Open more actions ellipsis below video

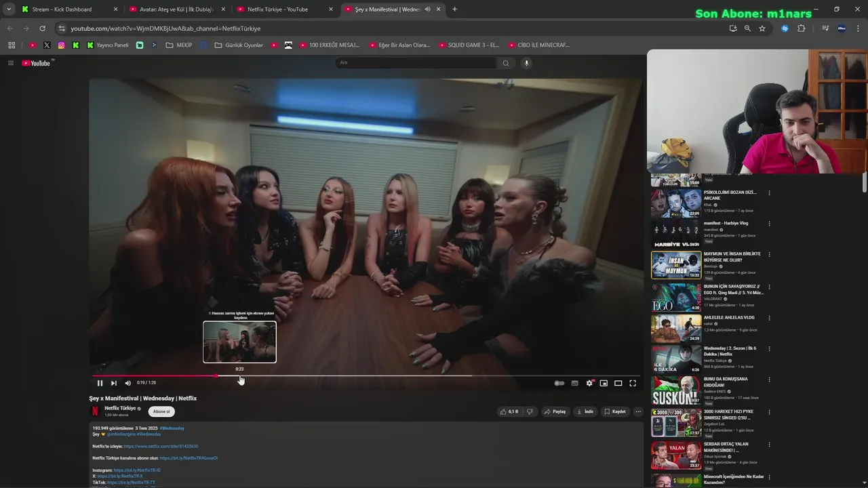638,411
